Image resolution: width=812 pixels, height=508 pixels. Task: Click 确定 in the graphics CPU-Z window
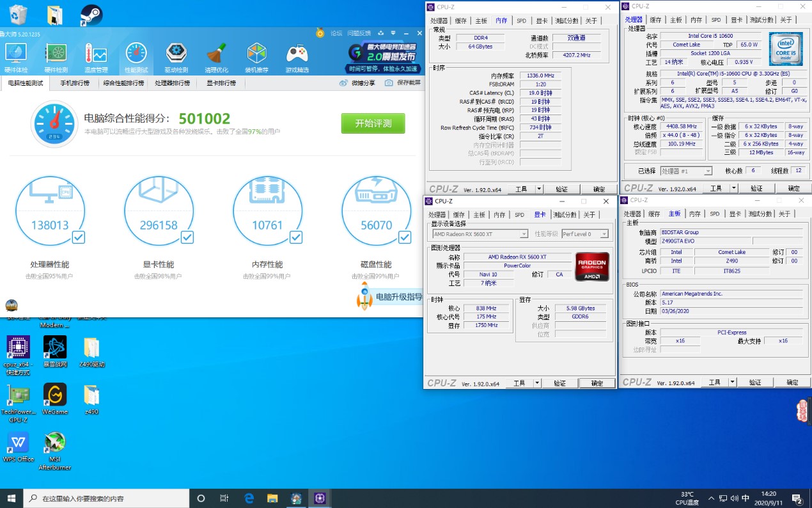597,383
